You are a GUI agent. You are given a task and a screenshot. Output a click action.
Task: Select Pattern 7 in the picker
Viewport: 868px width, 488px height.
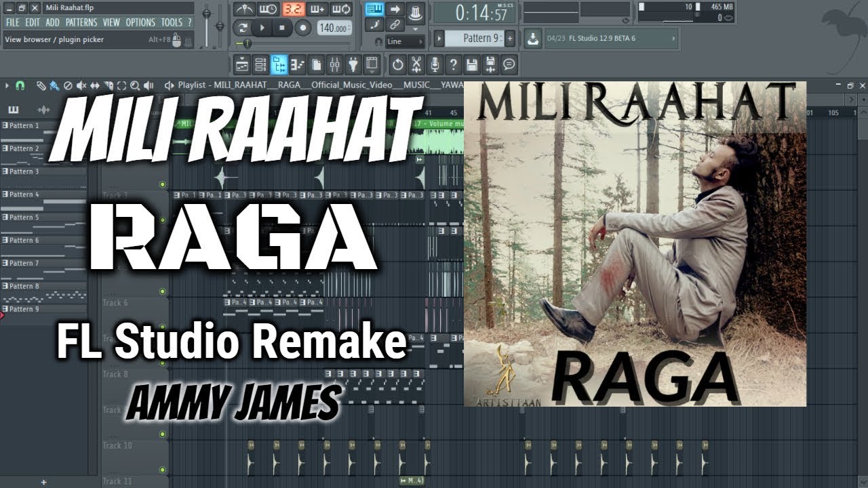(43, 263)
